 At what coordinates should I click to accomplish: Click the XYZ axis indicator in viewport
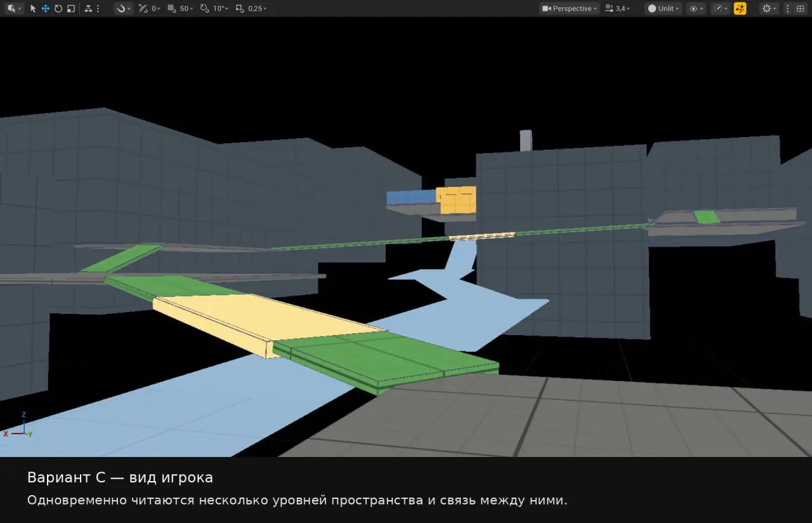(x=18, y=425)
